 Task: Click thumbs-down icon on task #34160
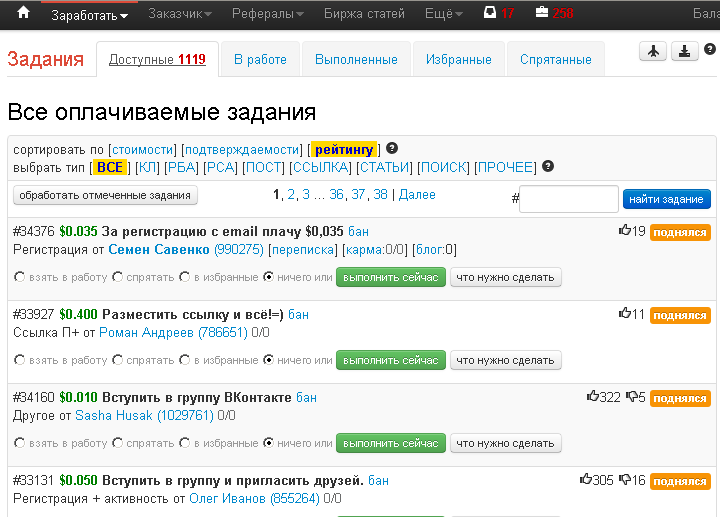point(632,396)
